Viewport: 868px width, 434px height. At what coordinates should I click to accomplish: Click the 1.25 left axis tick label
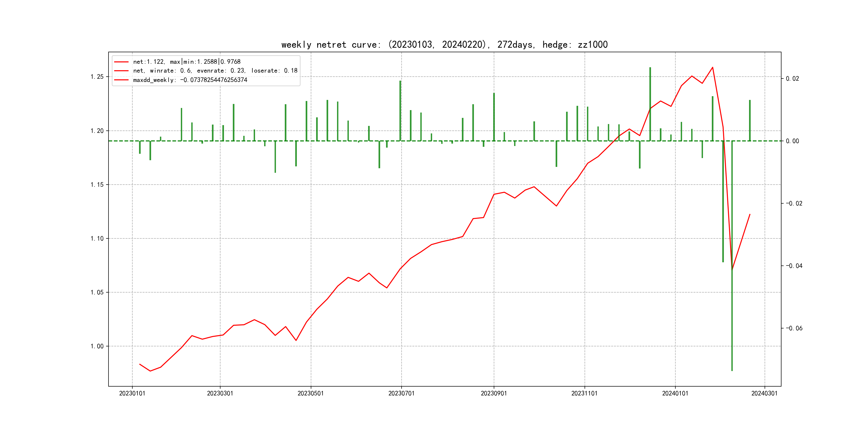97,77
